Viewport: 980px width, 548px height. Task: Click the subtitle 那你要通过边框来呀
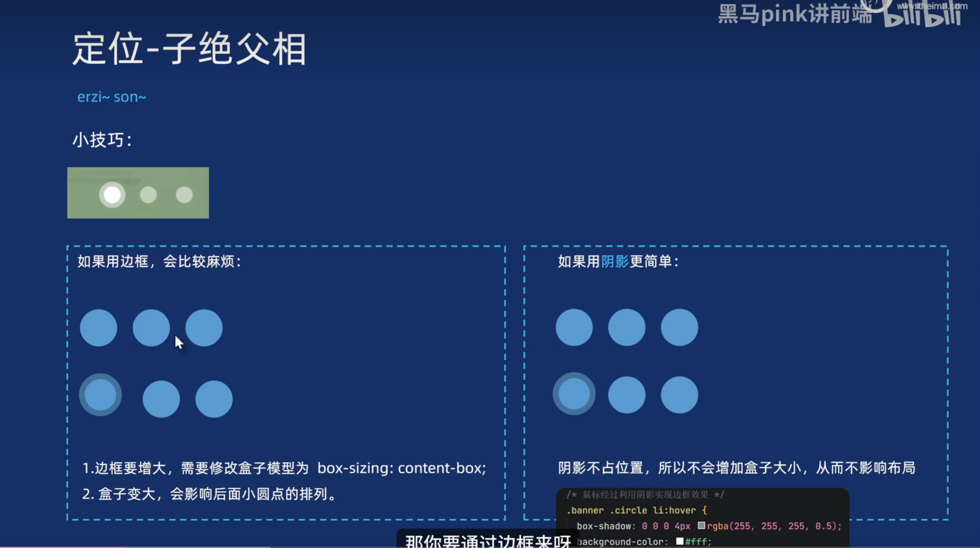488,541
